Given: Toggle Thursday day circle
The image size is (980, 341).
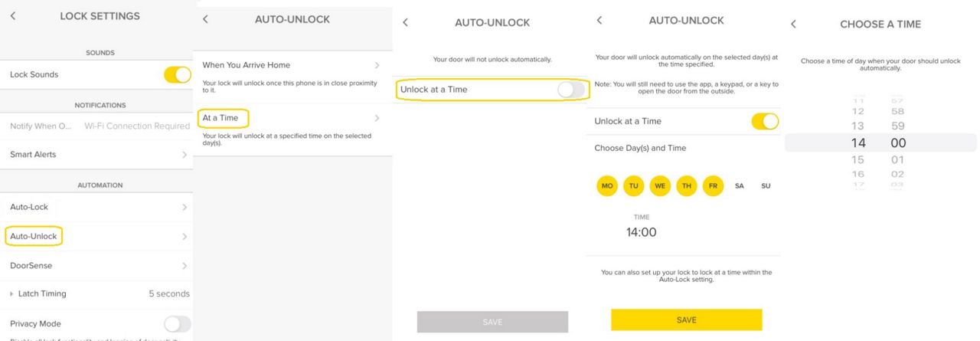Looking at the screenshot, I should [687, 185].
